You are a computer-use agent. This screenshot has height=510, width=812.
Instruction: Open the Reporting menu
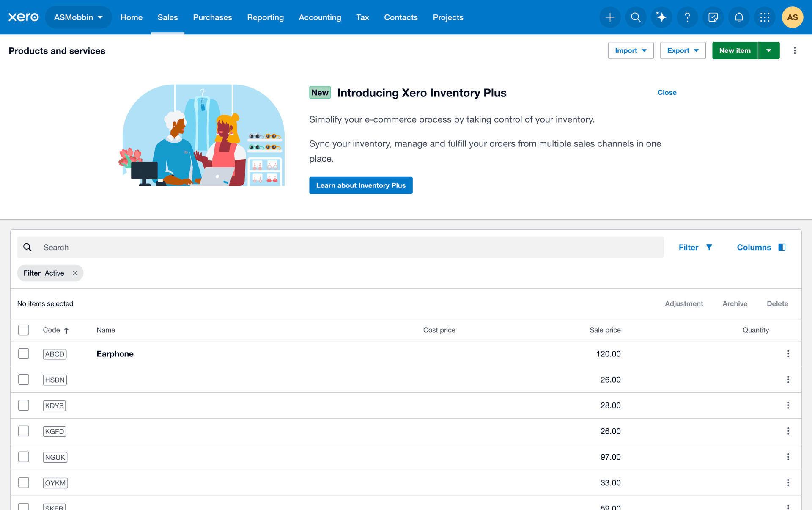click(x=265, y=17)
